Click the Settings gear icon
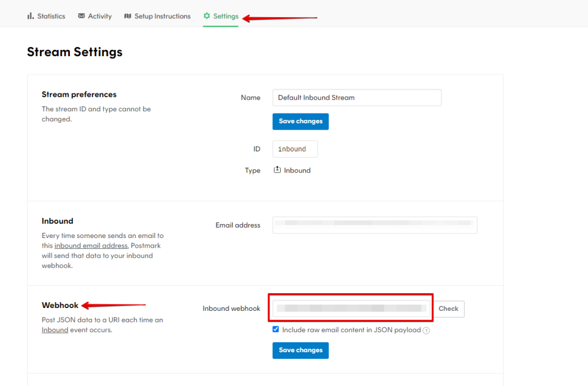The height and width of the screenshot is (386, 588). click(207, 16)
